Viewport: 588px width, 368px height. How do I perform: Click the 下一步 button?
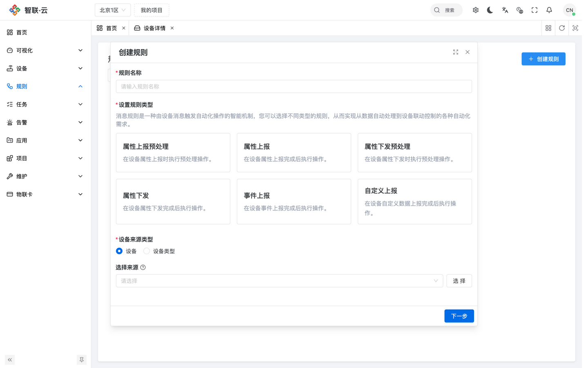tap(459, 316)
